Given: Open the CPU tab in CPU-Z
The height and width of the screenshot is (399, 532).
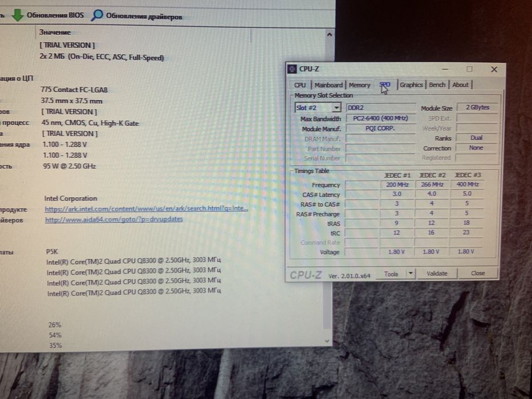Looking at the screenshot, I should pyautogui.click(x=299, y=85).
